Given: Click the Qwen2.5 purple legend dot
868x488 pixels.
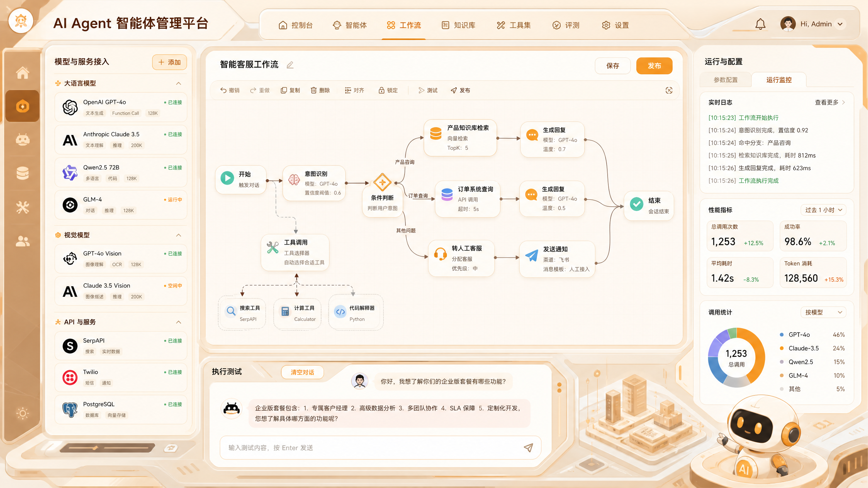Looking at the screenshot, I should [782, 362].
